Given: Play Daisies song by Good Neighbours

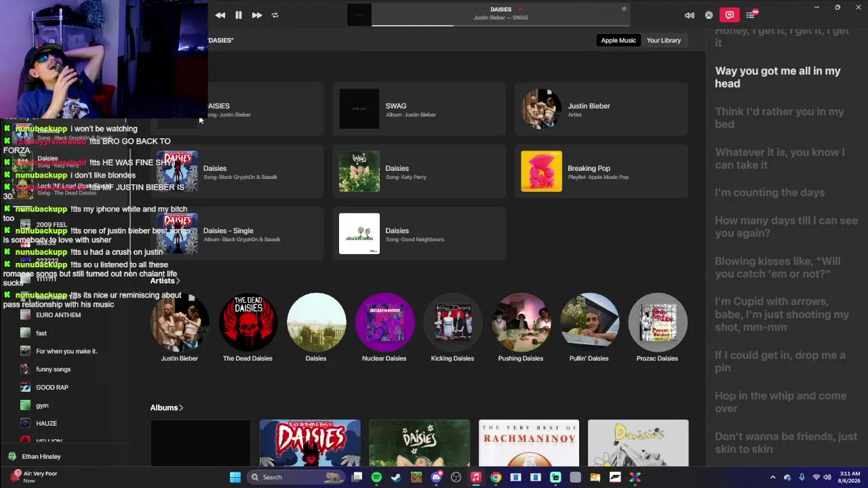Looking at the screenshot, I should click(x=419, y=234).
